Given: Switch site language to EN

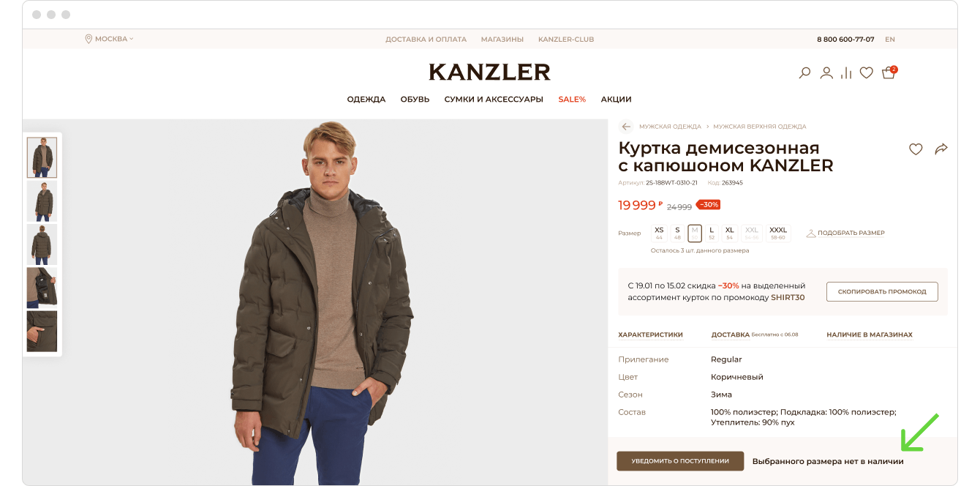Looking at the screenshot, I should point(890,40).
